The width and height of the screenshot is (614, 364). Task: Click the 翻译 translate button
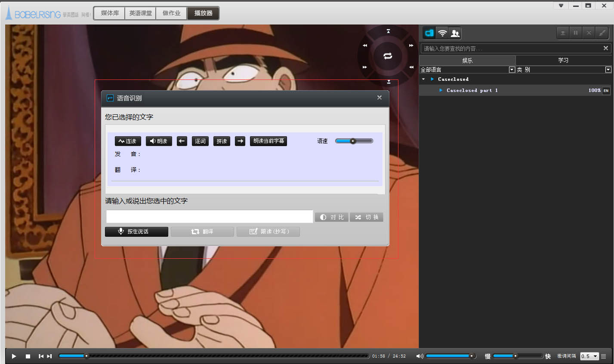tap(202, 232)
